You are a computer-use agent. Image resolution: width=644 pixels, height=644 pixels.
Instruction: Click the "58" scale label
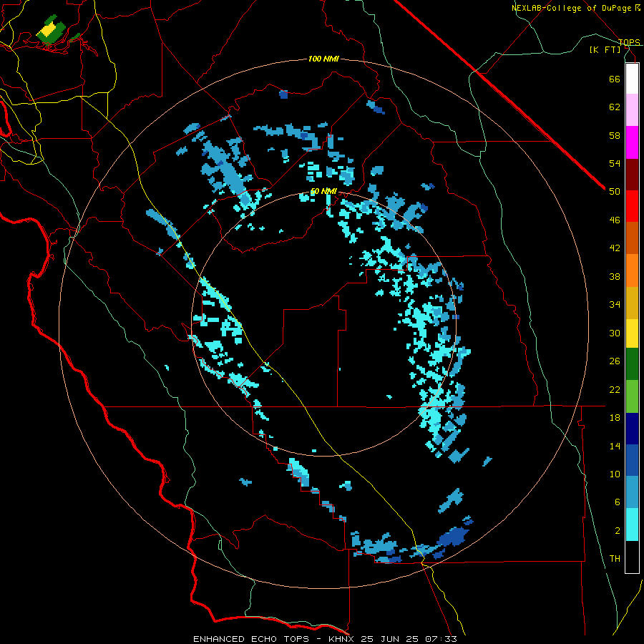(x=615, y=135)
